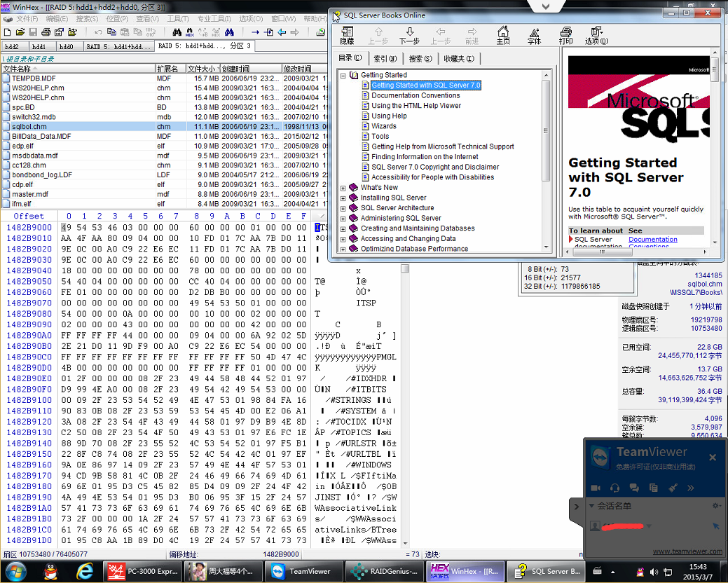Select the Wizards topic

(384, 126)
